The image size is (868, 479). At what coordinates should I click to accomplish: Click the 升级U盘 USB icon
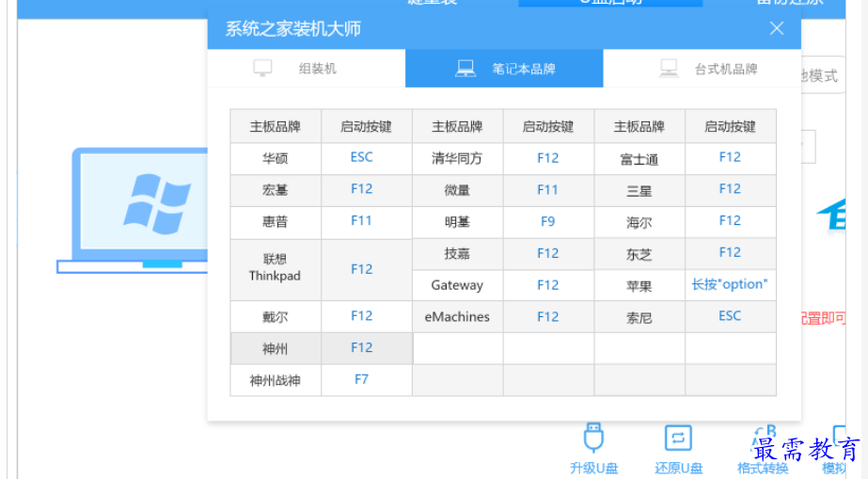[593, 438]
